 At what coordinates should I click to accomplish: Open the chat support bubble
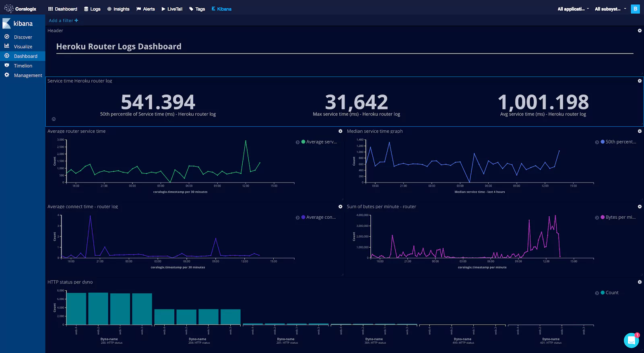632,340
